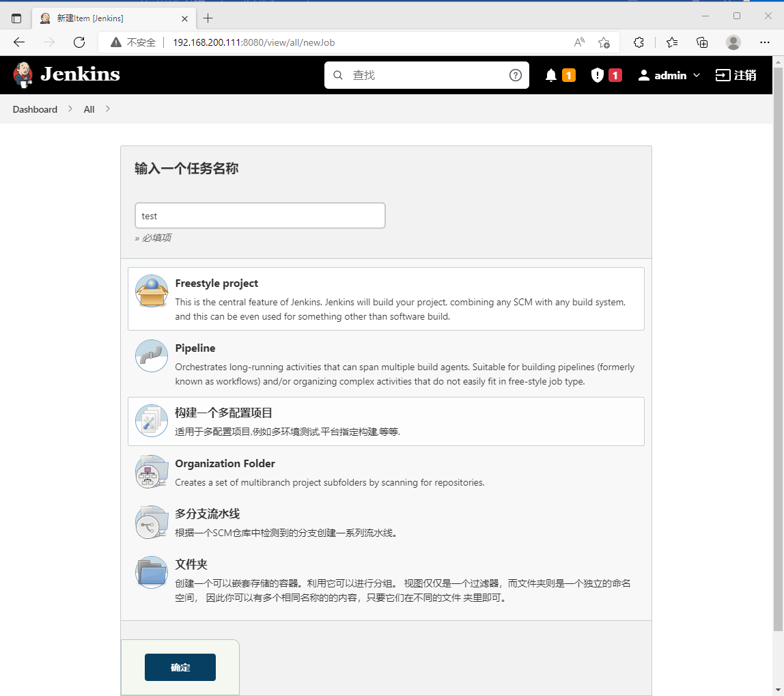
Task: Choose Organization Folder item title
Action: coord(225,464)
